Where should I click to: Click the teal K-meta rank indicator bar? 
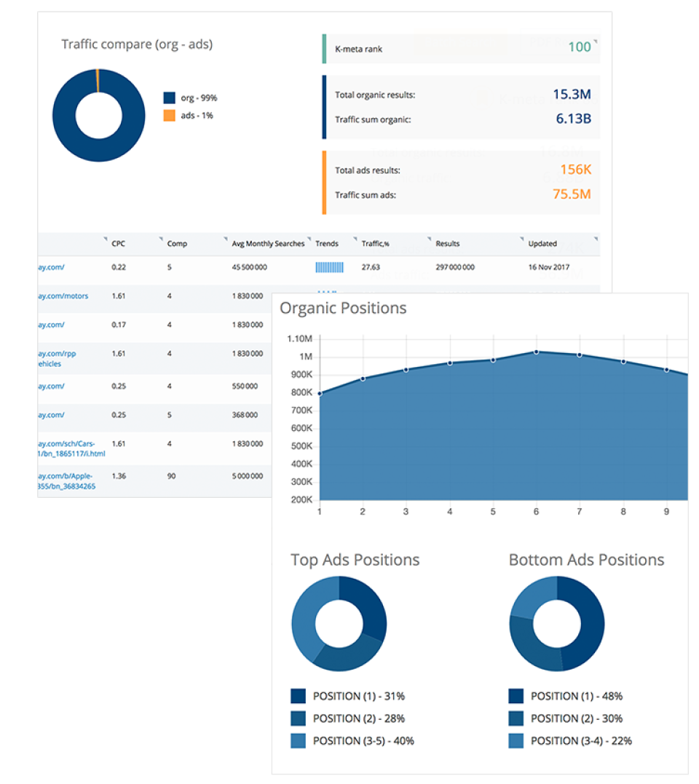[x=323, y=48]
